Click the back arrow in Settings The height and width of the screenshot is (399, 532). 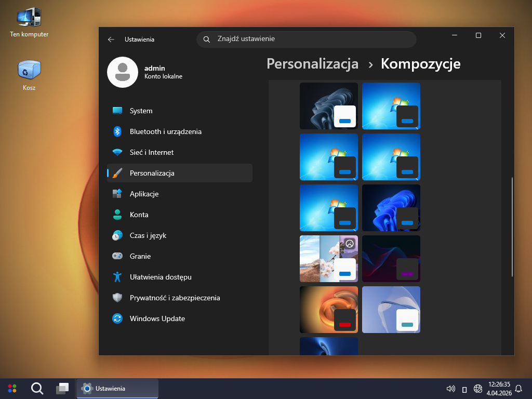click(111, 39)
